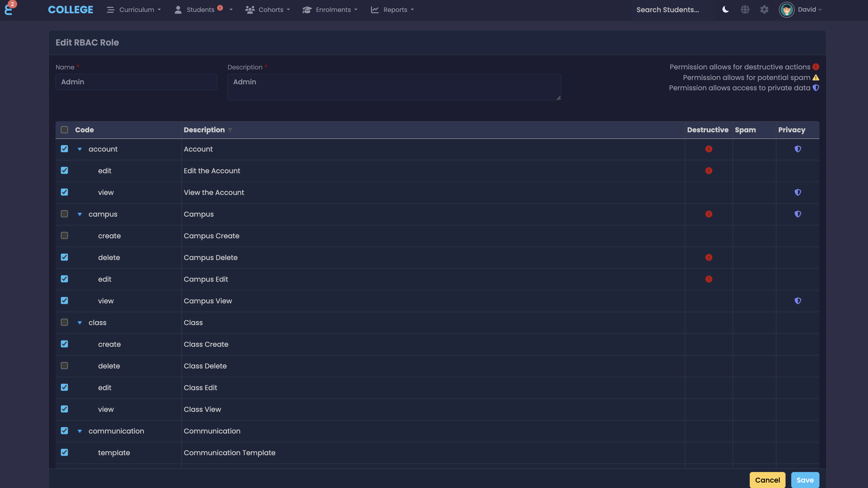Collapse the communication permission group
The image size is (868, 488).
(x=80, y=431)
